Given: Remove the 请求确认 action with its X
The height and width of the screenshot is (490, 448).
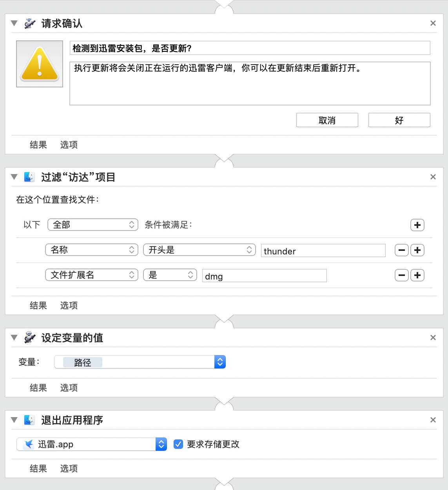Looking at the screenshot, I should click(433, 24).
